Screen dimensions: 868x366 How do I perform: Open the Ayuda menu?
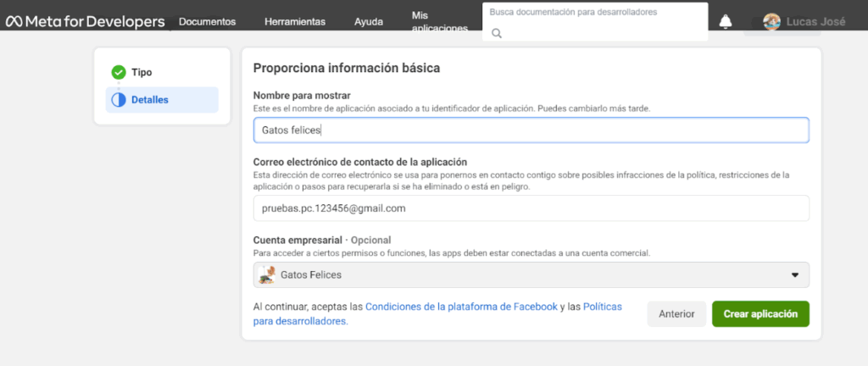[368, 22]
